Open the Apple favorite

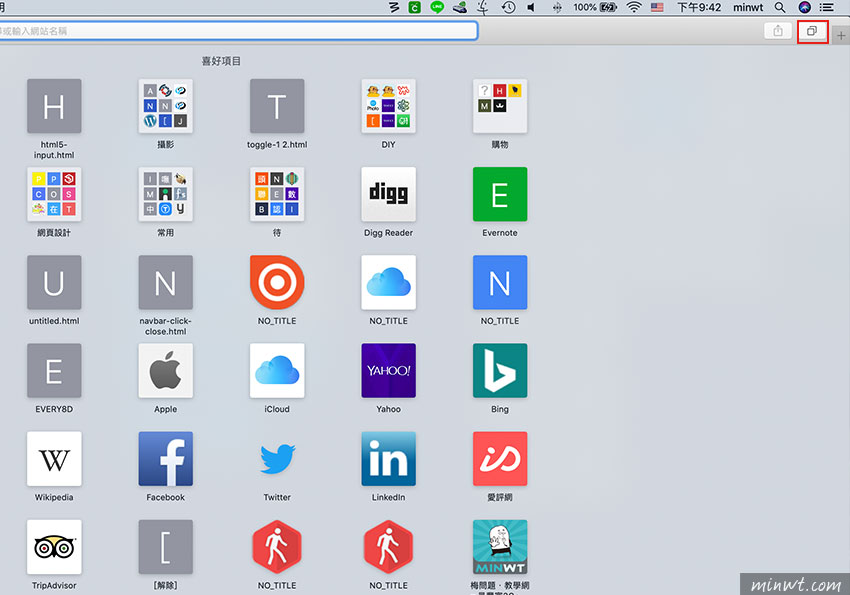165,371
